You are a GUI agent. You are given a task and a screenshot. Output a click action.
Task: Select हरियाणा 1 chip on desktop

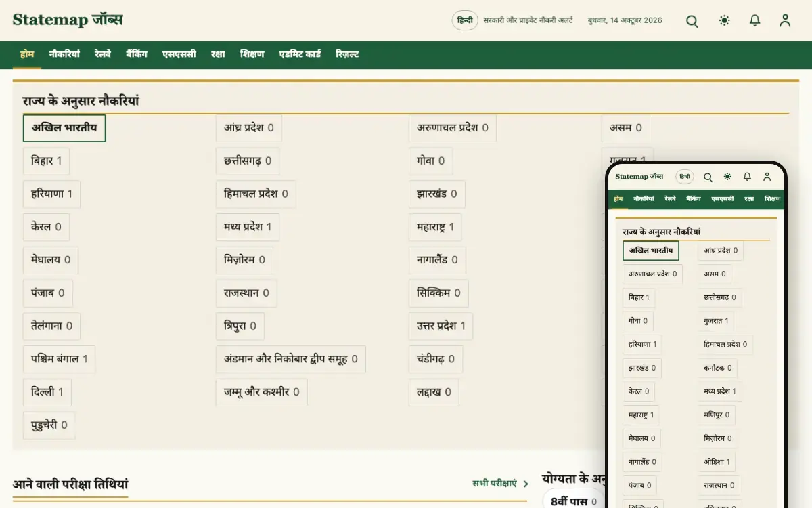(x=51, y=194)
